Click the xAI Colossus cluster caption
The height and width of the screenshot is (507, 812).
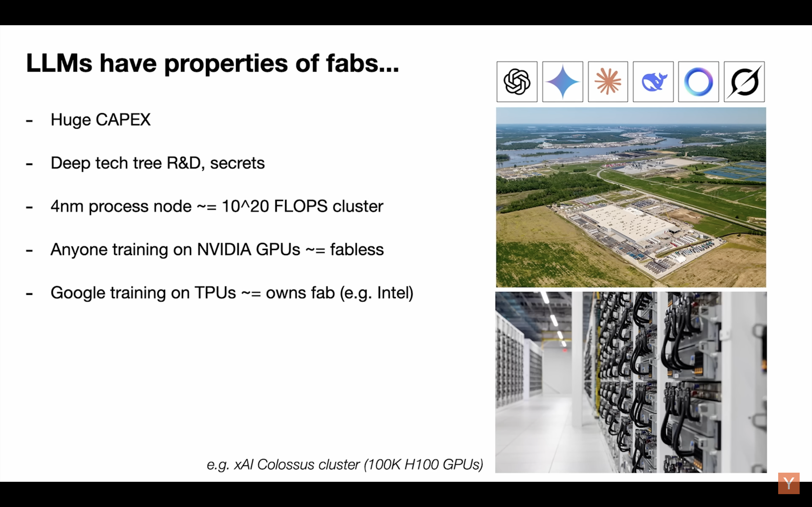point(345,464)
